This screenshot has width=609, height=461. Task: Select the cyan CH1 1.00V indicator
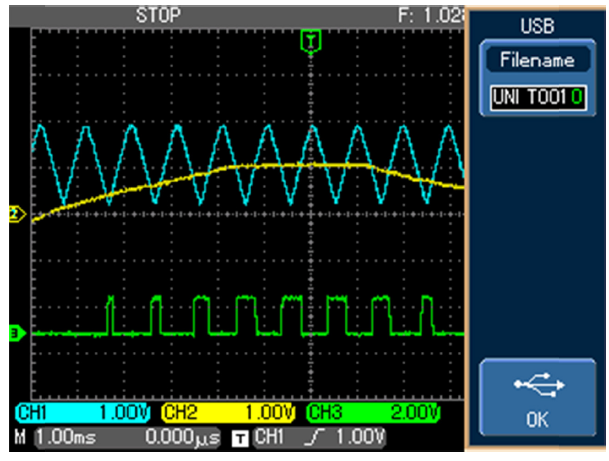pyautogui.click(x=83, y=412)
